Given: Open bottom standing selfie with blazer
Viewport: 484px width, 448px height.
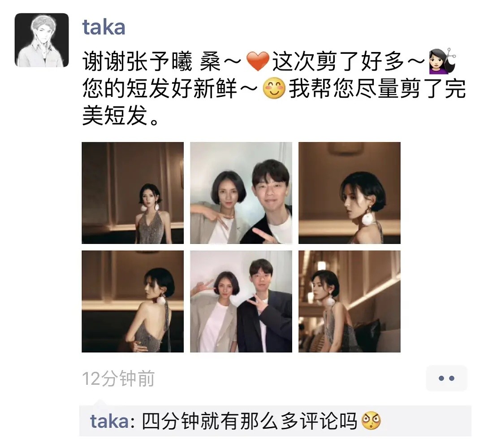Looking at the screenshot, I should pos(241,301).
